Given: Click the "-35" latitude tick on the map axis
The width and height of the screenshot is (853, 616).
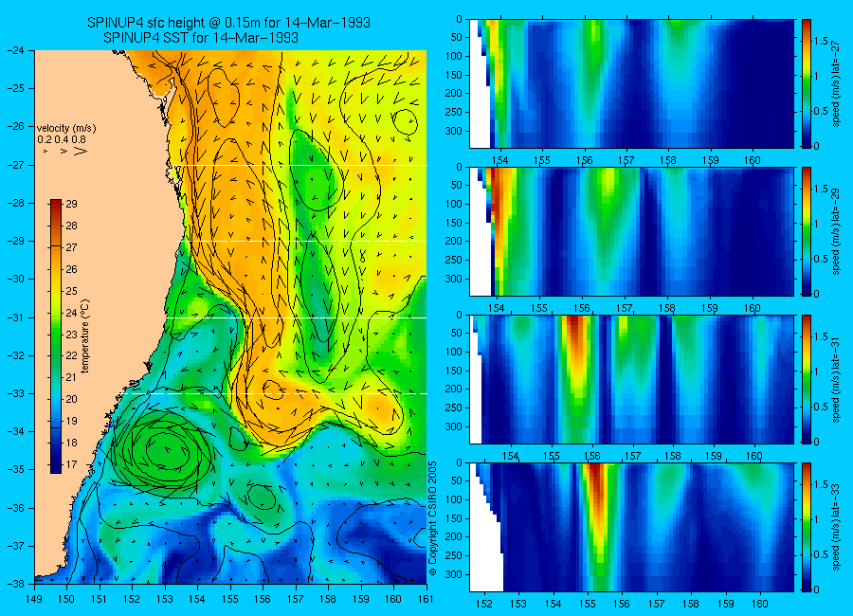Looking at the screenshot, I should 16,470.
